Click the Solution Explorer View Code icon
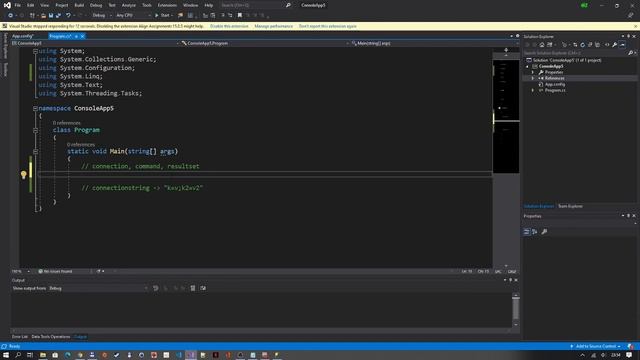This screenshot has height=360, width=640. point(607,44)
